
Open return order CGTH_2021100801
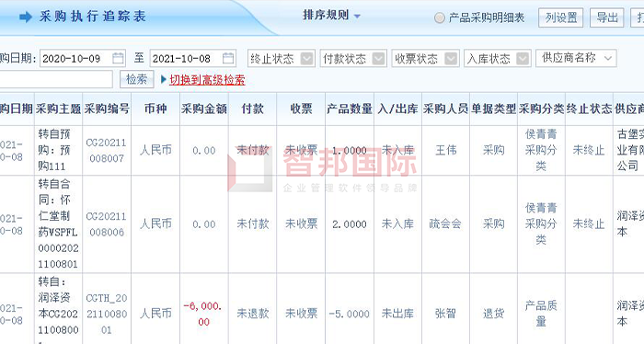point(107,314)
